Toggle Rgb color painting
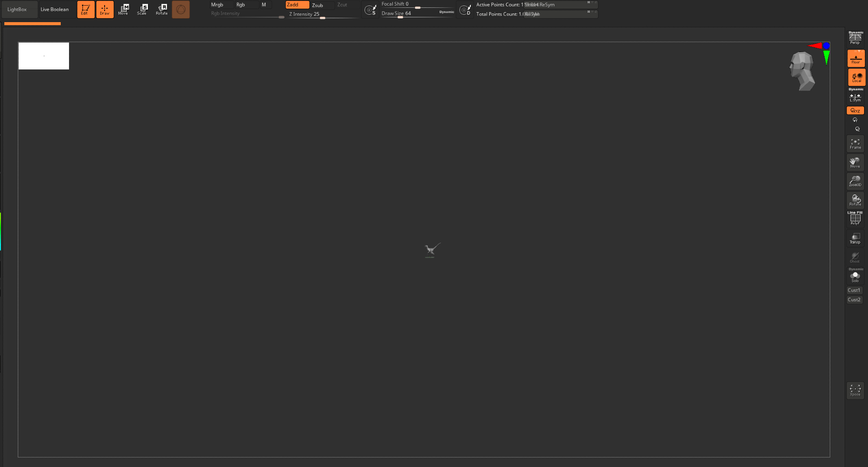The width and height of the screenshot is (868, 467). (x=246, y=5)
